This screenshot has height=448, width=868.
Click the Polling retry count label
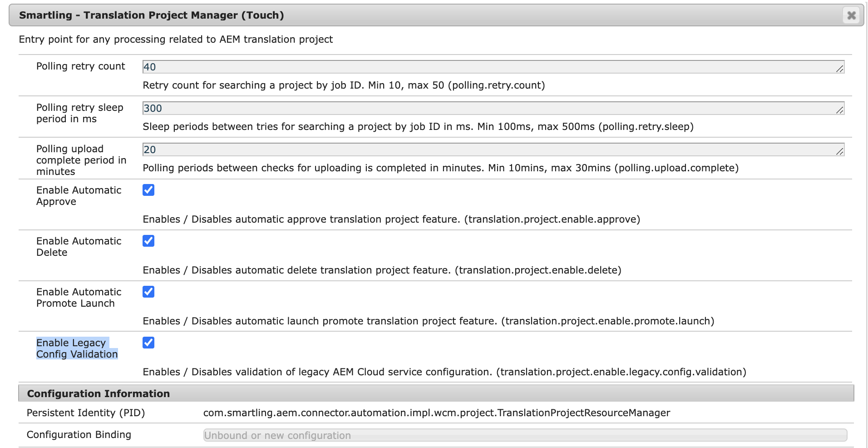[81, 66]
